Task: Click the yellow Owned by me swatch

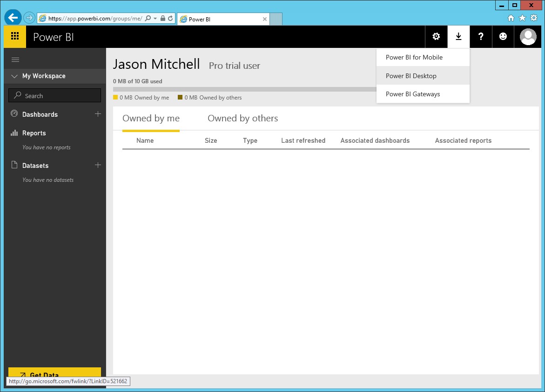Action: click(115, 97)
